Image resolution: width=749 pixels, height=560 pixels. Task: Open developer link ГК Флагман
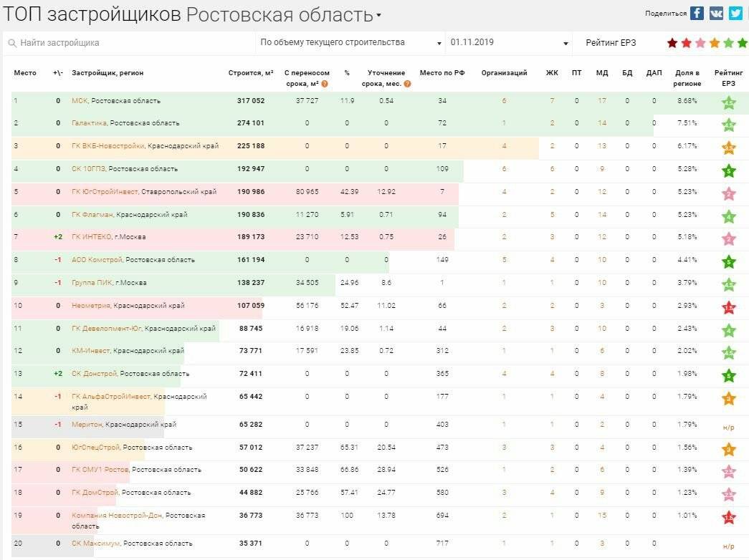pos(92,214)
